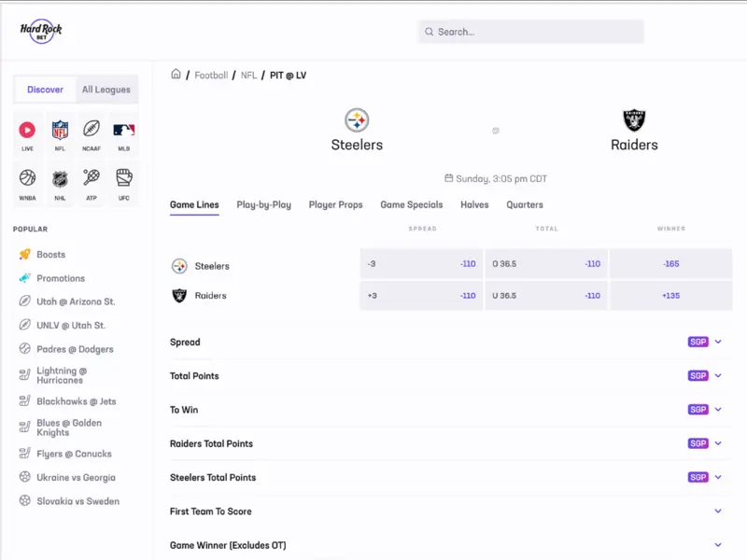
Task: Toggle SGP on the Total Points market
Action: (698, 376)
